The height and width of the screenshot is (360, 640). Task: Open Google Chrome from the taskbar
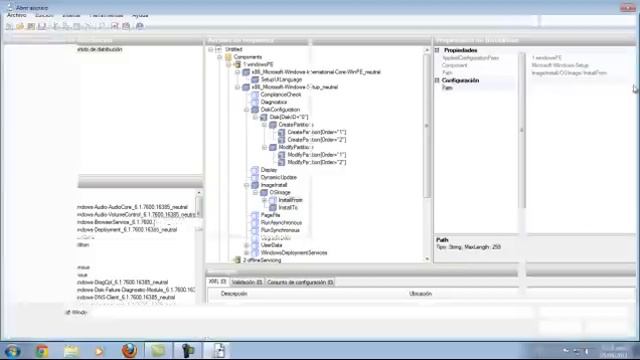[x=41, y=351]
